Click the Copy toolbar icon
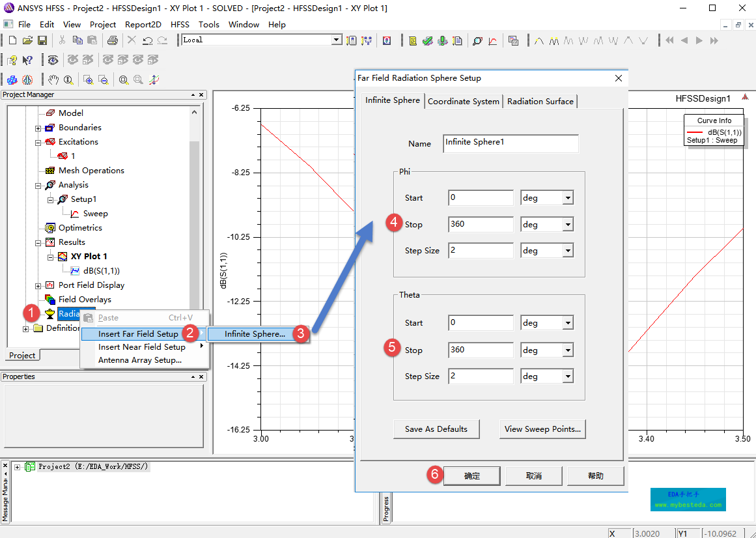Viewport: 756px width, 538px height. point(77,40)
